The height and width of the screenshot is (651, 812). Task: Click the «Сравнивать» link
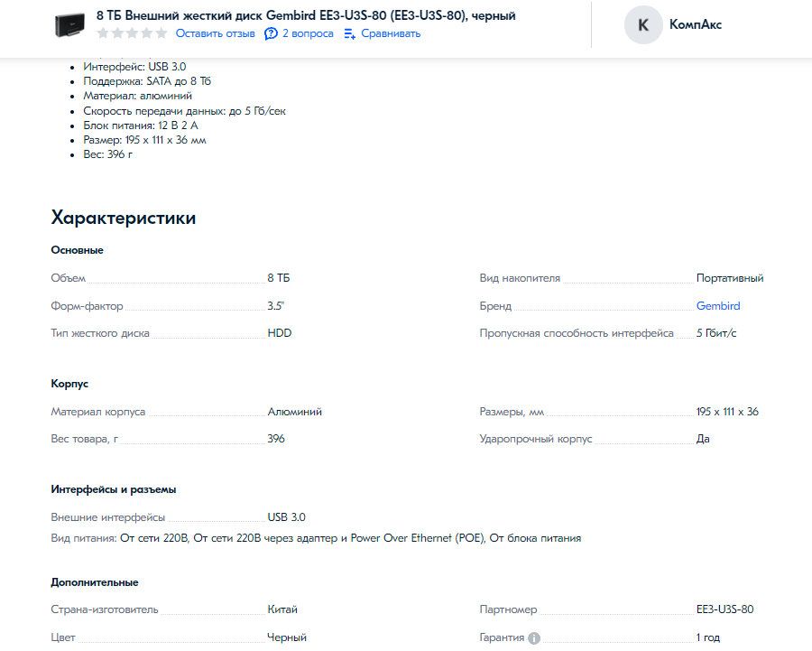tap(391, 33)
